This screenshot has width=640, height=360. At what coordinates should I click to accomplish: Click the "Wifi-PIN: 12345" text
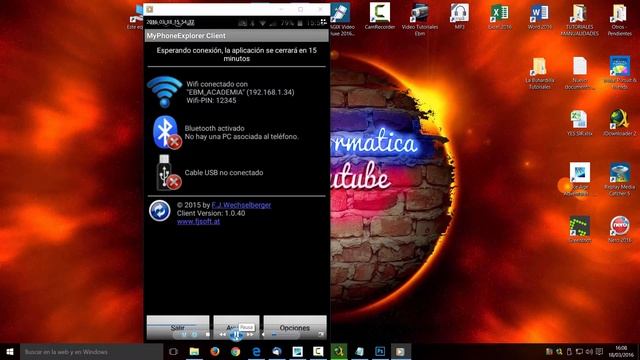(x=211, y=100)
